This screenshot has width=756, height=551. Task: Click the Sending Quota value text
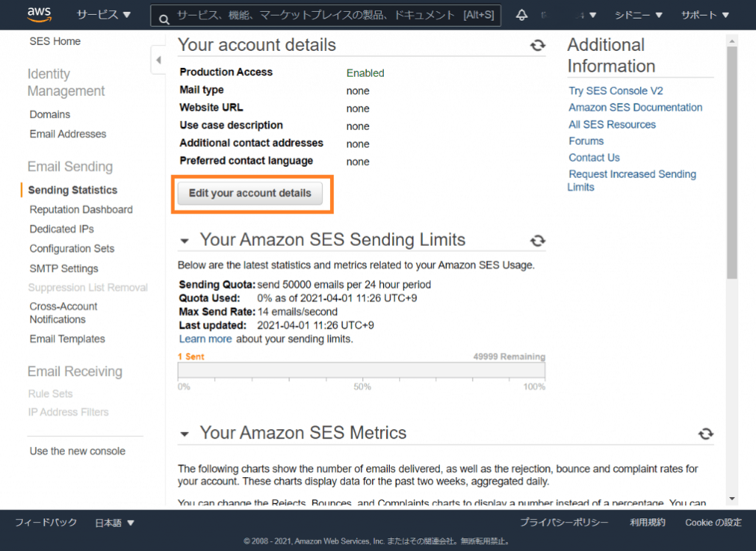(344, 284)
